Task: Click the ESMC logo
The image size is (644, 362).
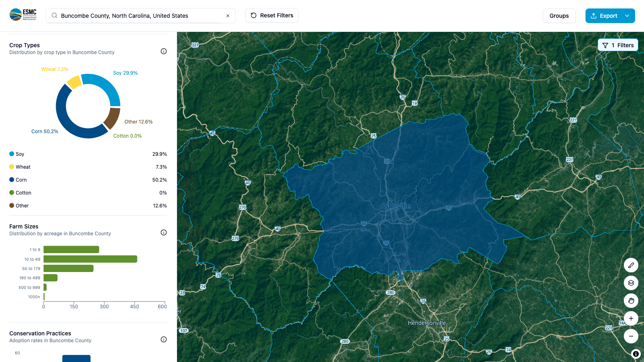Action: click(x=23, y=15)
